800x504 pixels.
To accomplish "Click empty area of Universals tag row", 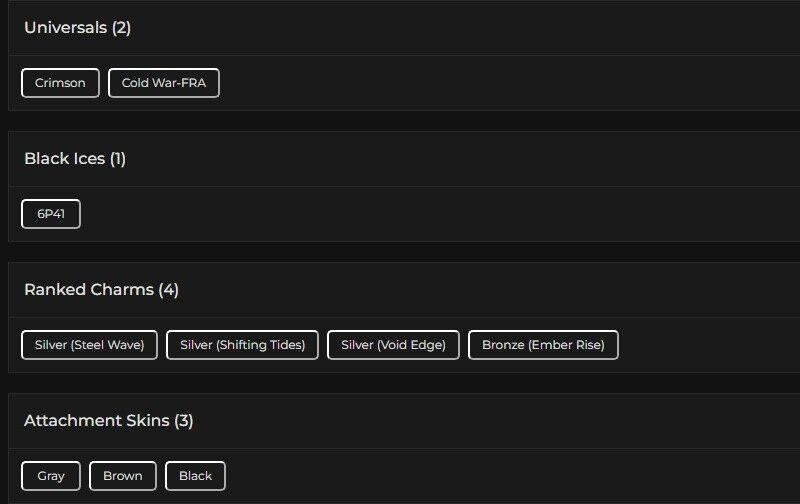I will click(500, 83).
